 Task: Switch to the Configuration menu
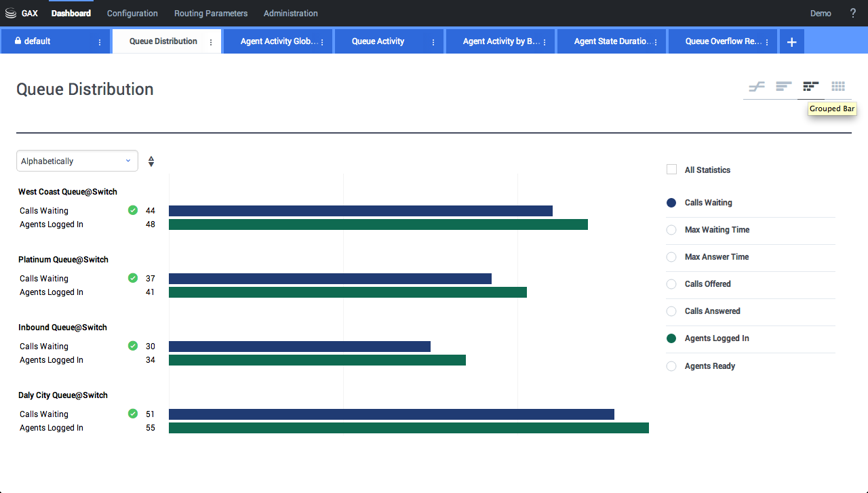click(x=132, y=13)
